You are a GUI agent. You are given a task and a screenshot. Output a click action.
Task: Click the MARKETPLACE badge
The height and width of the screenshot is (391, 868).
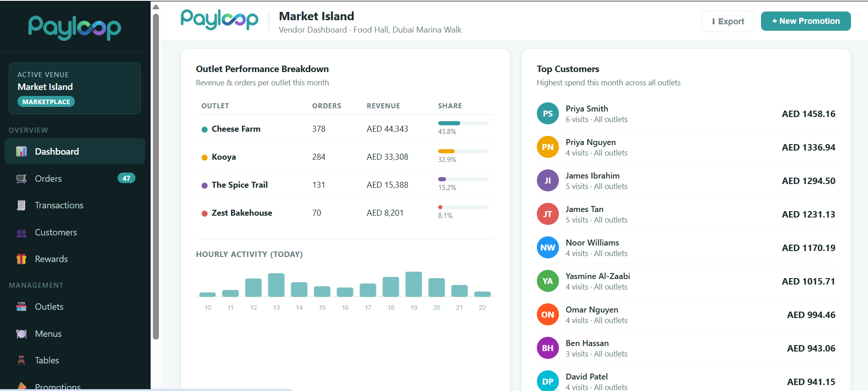coord(46,102)
